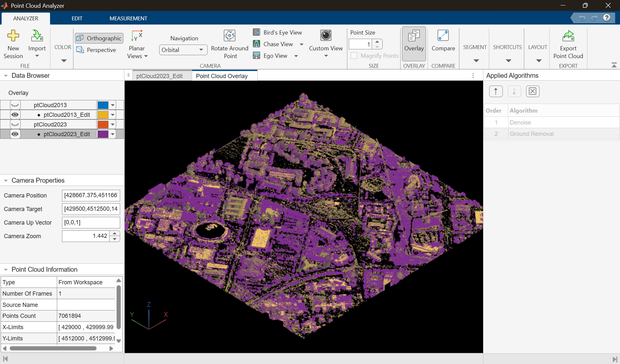This screenshot has width=620, height=364.
Task: Open color dropdown for ptCloud2023_Edit
Action: [113, 134]
